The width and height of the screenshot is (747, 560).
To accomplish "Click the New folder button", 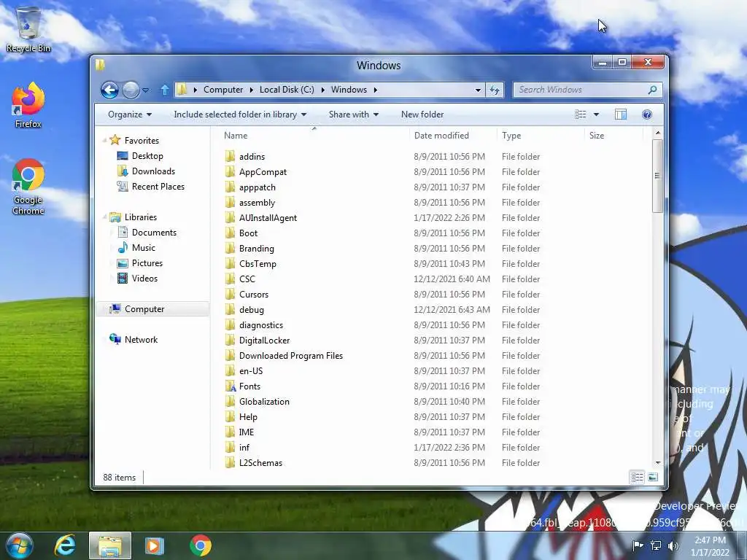I will pyautogui.click(x=422, y=114).
